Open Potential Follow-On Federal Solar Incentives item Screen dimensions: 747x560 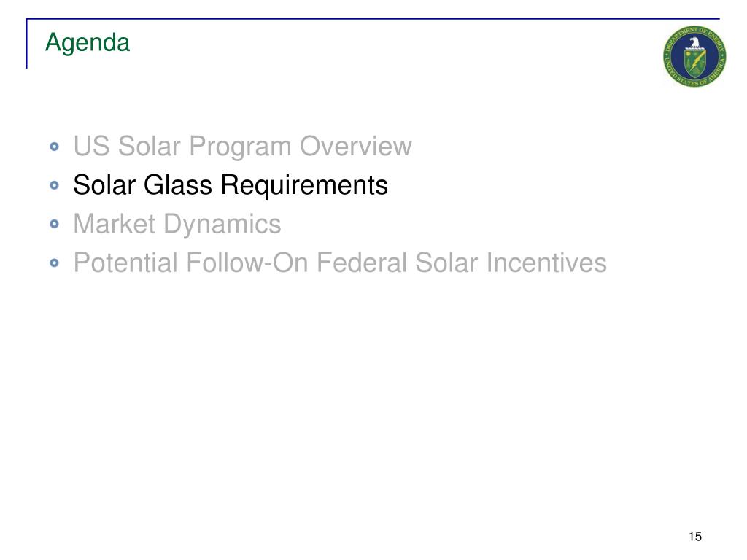[340, 262]
